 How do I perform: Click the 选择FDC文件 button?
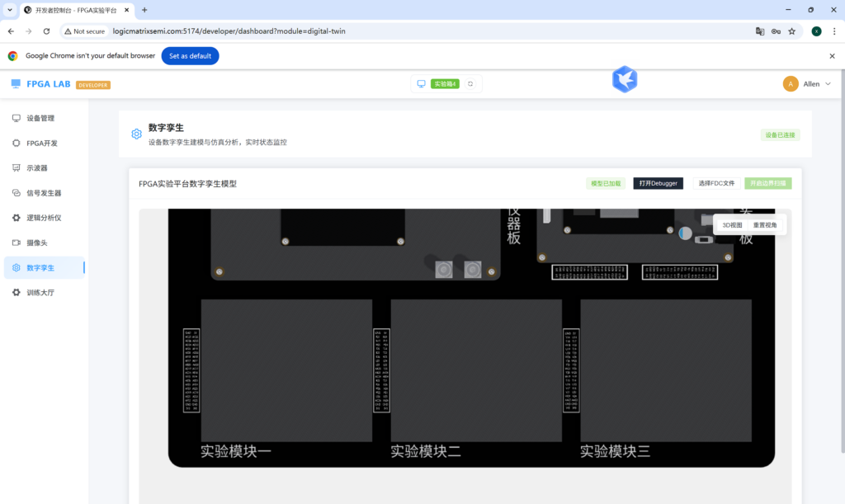[x=715, y=183]
